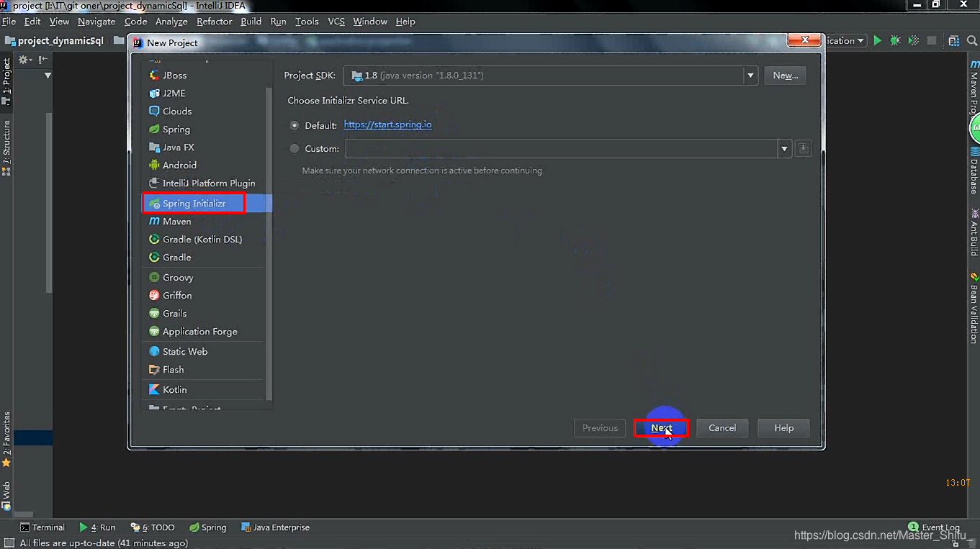Click the collapse icon beside the gear

[42, 60]
